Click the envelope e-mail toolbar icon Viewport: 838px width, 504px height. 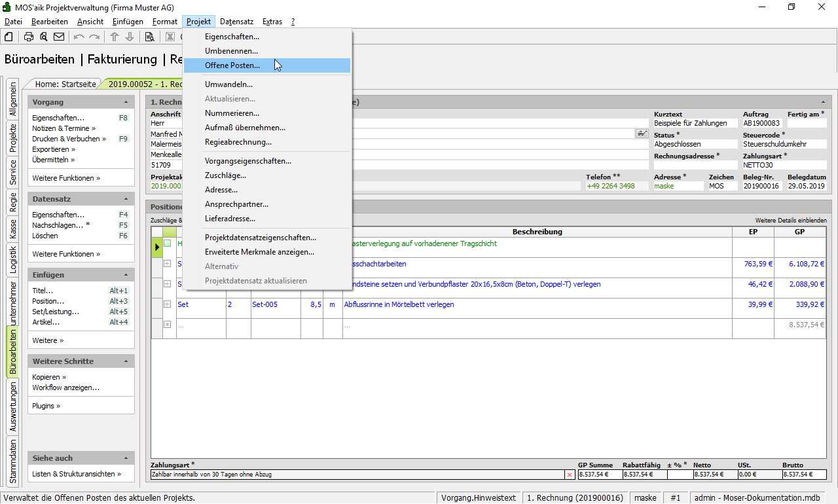click(59, 37)
